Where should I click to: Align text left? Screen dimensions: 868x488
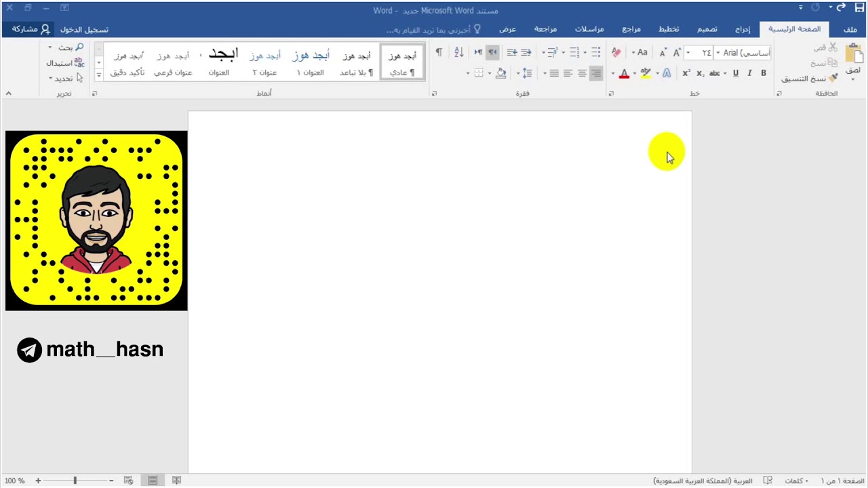pyautogui.click(x=568, y=73)
